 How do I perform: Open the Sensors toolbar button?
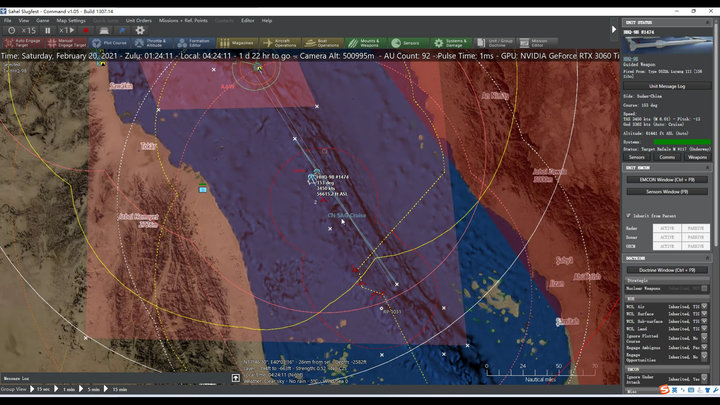click(x=408, y=43)
